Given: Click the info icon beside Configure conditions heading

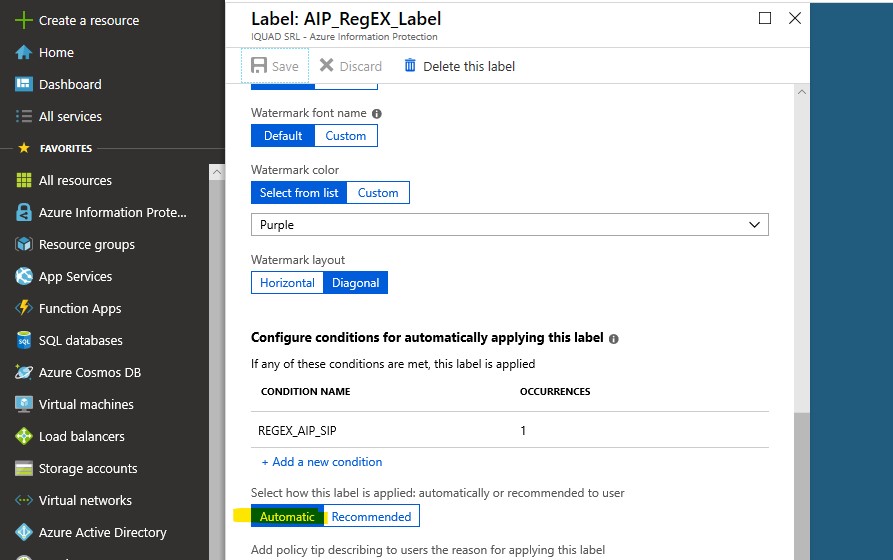Looking at the screenshot, I should pyautogui.click(x=613, y=339).
